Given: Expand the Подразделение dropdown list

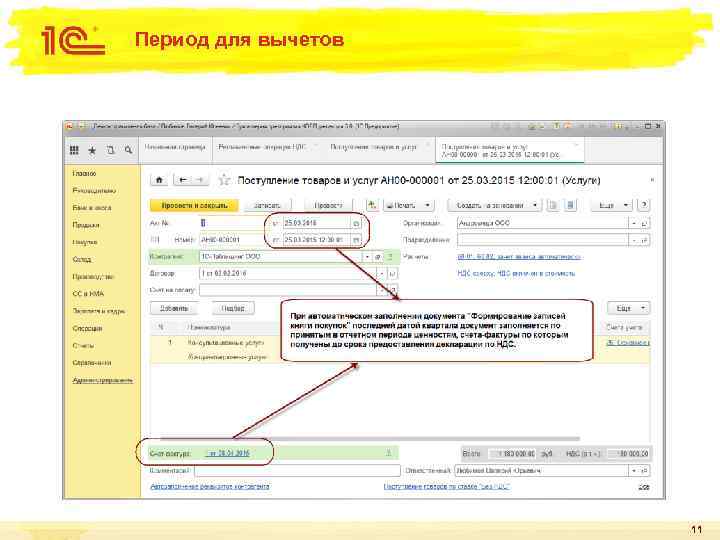Looking at the screenshot, I should [x=634, y=240].
